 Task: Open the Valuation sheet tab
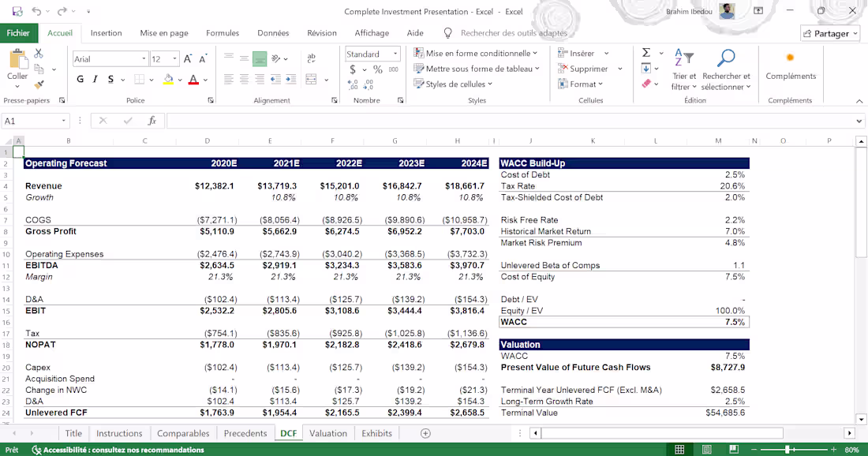[x=327, y=433]
